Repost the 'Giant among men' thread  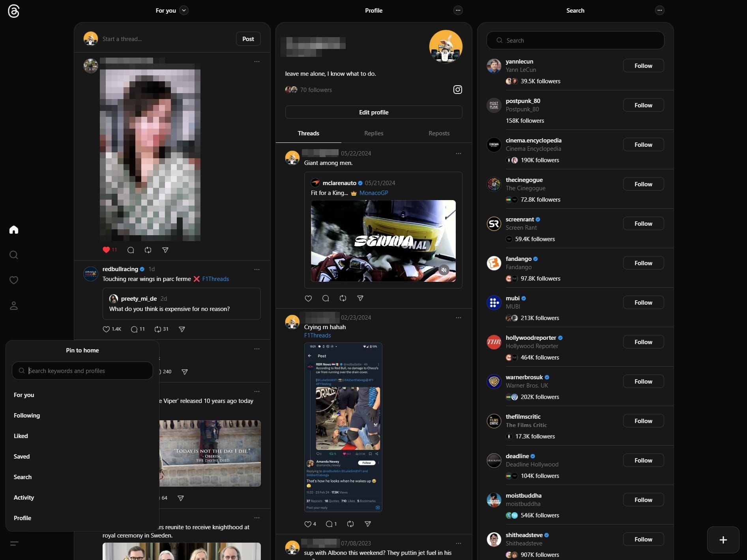tap(343, 298)
